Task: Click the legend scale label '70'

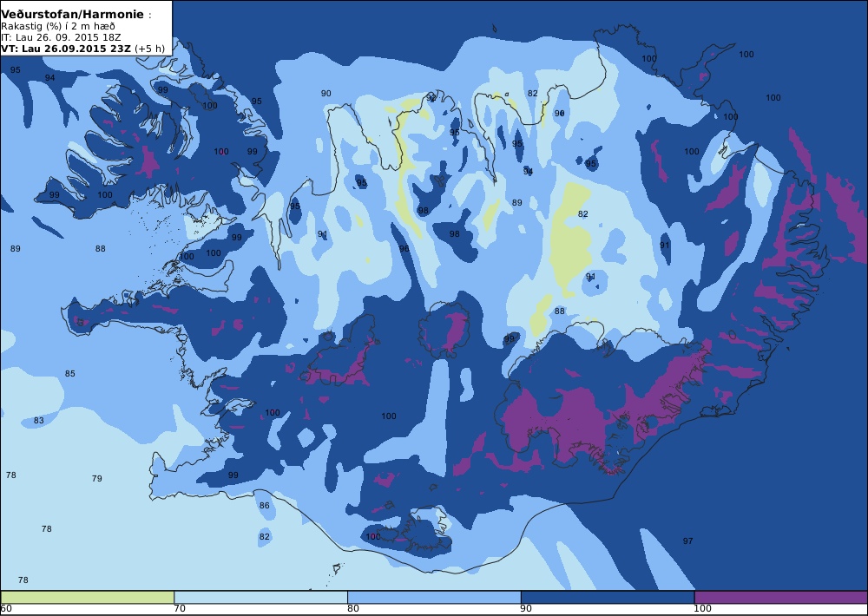Action: point(180,609)
